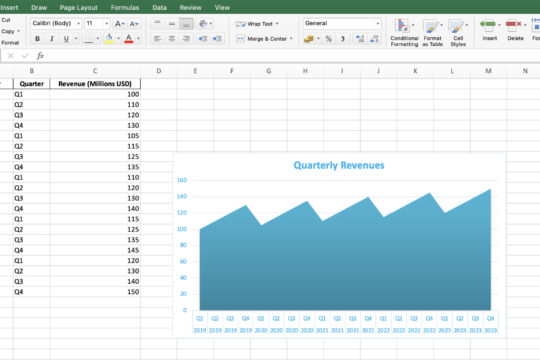
Task: Select the Revenue (Millions USD) header cell
Action: (95, 84)
